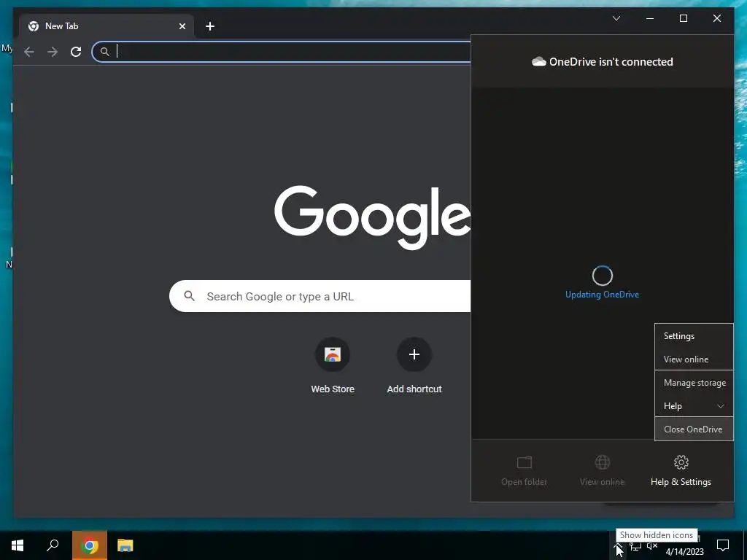Click the Google search box
Screen dimensions: 747x560
(320, 296)
